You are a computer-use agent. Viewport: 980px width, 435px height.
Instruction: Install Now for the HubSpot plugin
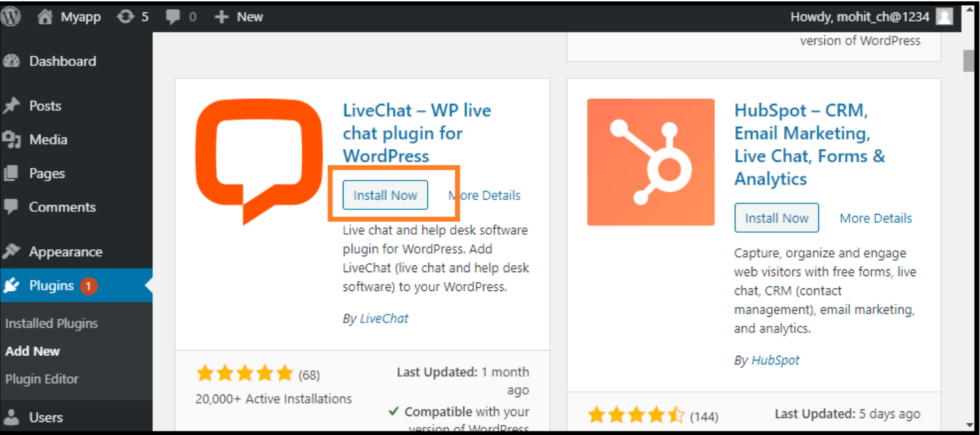pos(776,217)
